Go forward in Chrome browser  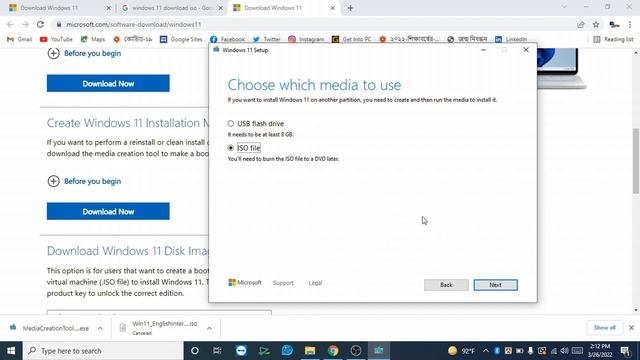tap(25, 24)
